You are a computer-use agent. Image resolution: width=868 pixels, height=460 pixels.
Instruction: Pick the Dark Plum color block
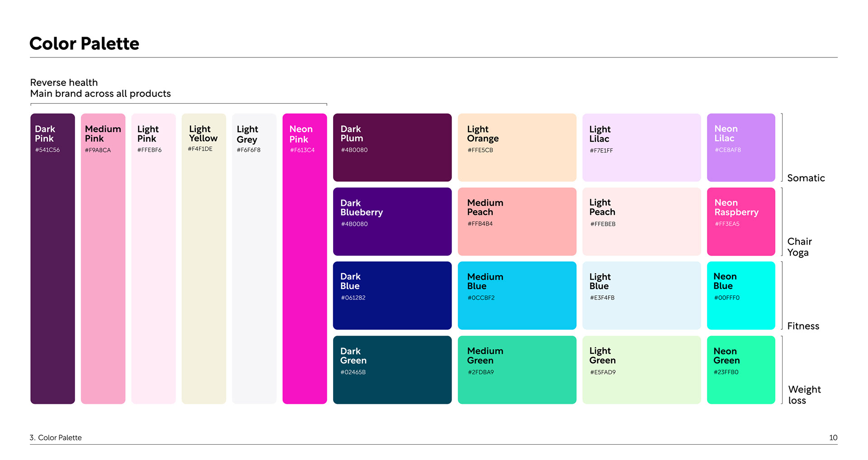392,147
